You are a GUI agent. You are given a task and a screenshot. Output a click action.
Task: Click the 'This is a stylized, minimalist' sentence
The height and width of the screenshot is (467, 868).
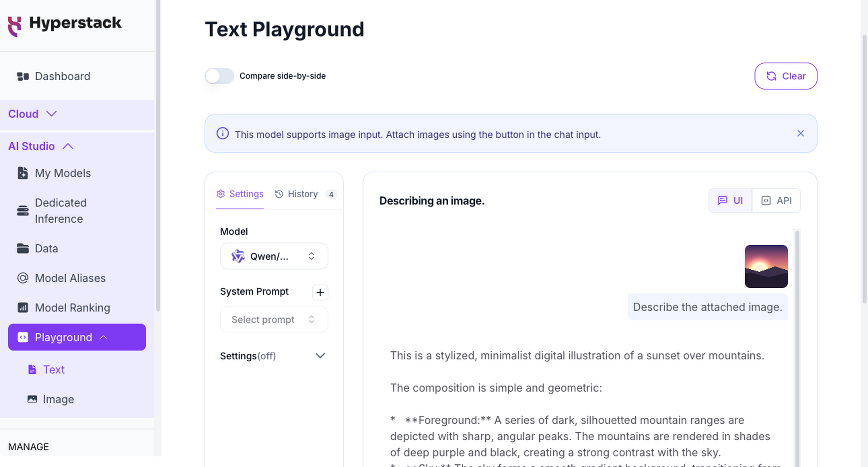tap(577, 355)
